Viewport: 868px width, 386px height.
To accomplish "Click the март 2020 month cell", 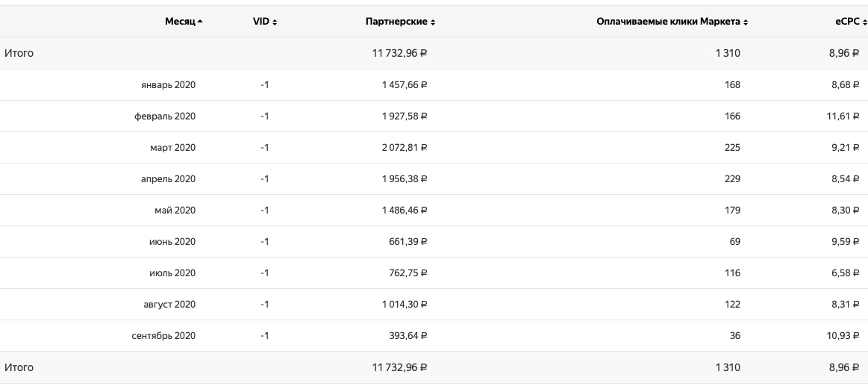I will point(172,148).
